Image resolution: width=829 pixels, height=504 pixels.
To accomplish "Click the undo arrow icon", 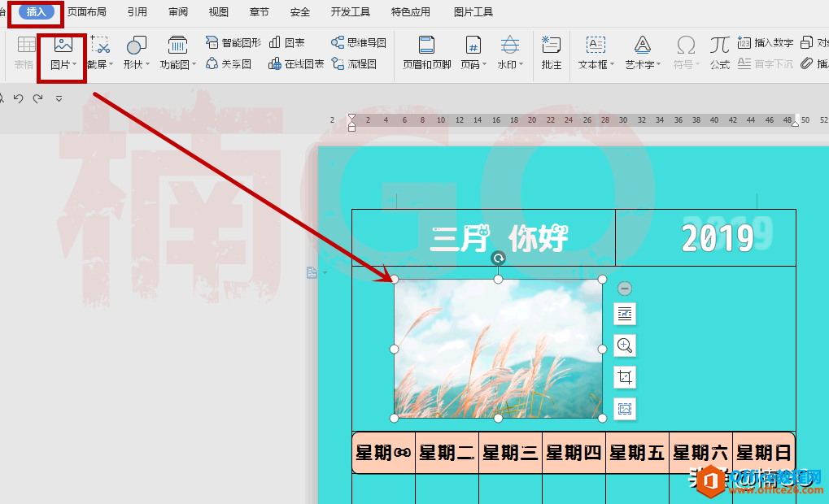I will click(19, 98).
